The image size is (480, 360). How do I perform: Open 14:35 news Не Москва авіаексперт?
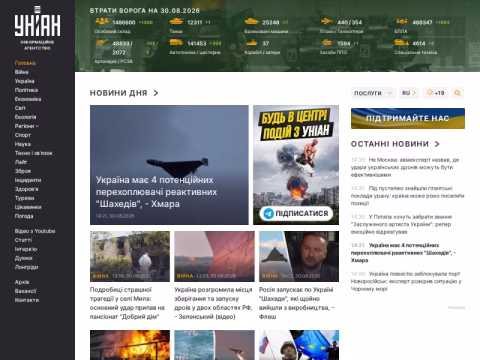click(405, 167)
